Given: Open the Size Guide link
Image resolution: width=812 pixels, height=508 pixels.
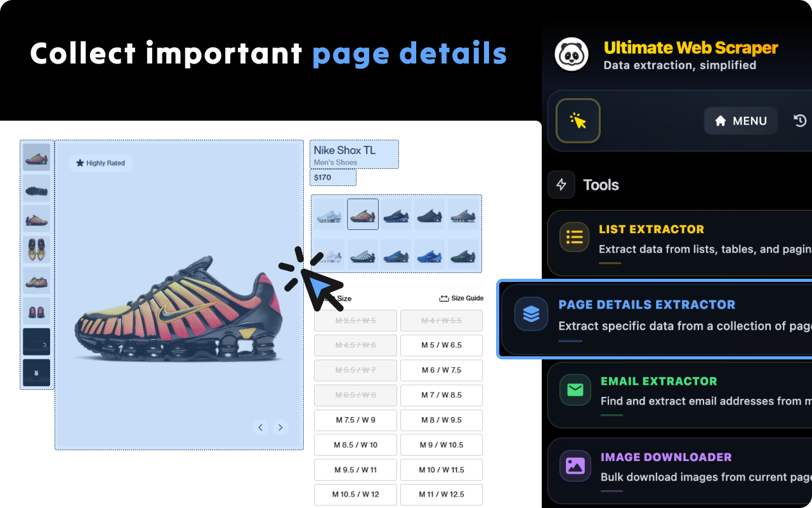Looking at the screenshot, I should click(461, 298).
